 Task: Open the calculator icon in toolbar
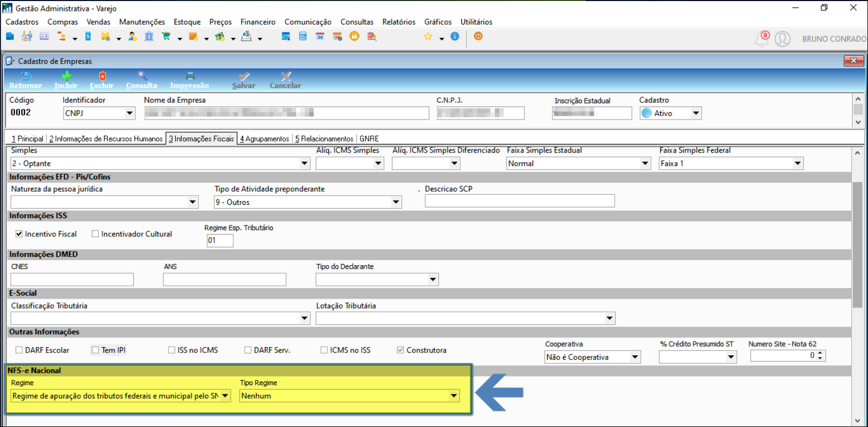coord(303,36)
